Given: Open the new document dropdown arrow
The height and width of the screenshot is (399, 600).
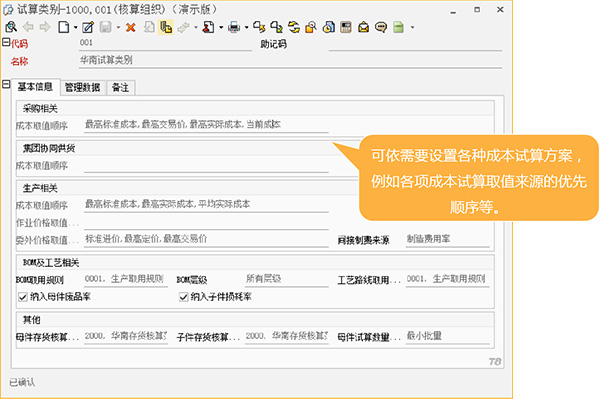Looking at the screenshot, I should [75, 28].
